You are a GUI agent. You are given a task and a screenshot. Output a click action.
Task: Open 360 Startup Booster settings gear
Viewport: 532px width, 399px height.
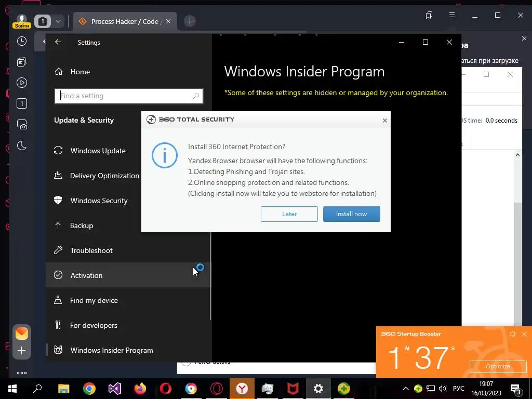click(x=513, y=334)
